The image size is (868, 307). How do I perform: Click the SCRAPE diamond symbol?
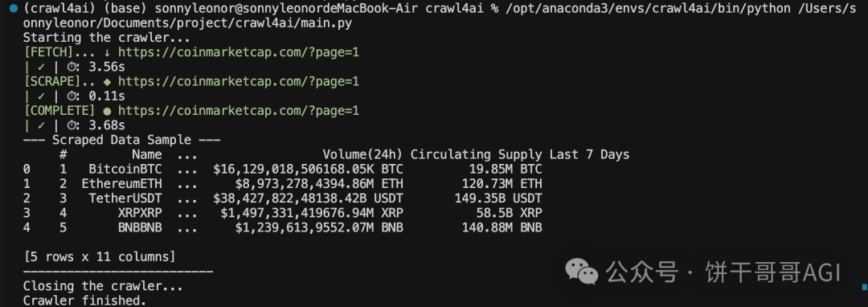point(107,82)
